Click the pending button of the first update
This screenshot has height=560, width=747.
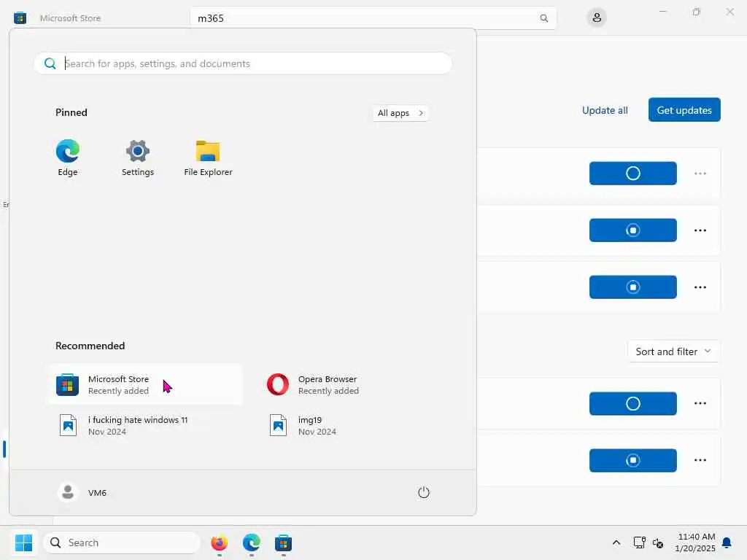pyautogui.click(x=632, y=174)
